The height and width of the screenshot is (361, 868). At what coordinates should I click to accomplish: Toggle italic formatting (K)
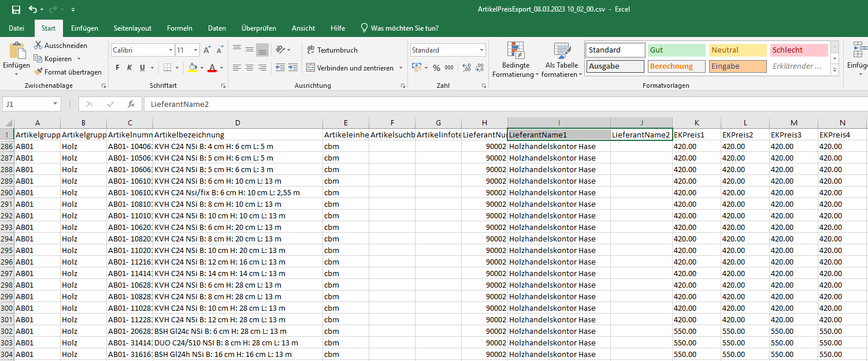[x=130, y=68]
